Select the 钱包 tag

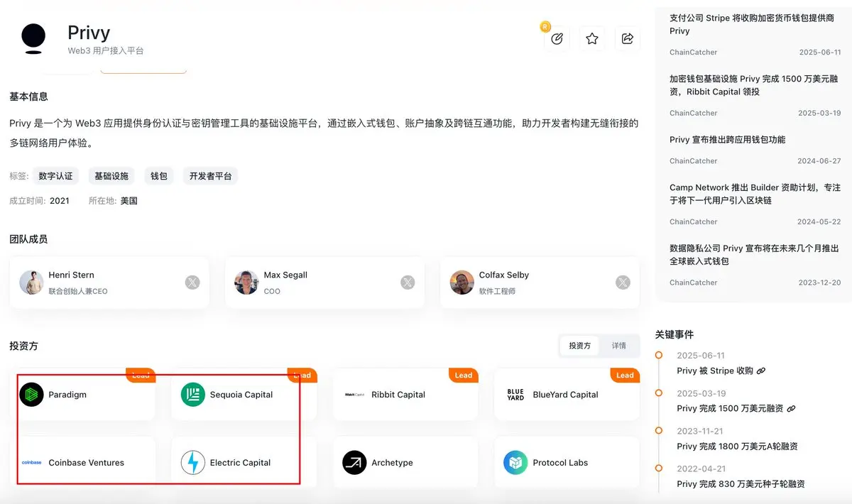159,176
